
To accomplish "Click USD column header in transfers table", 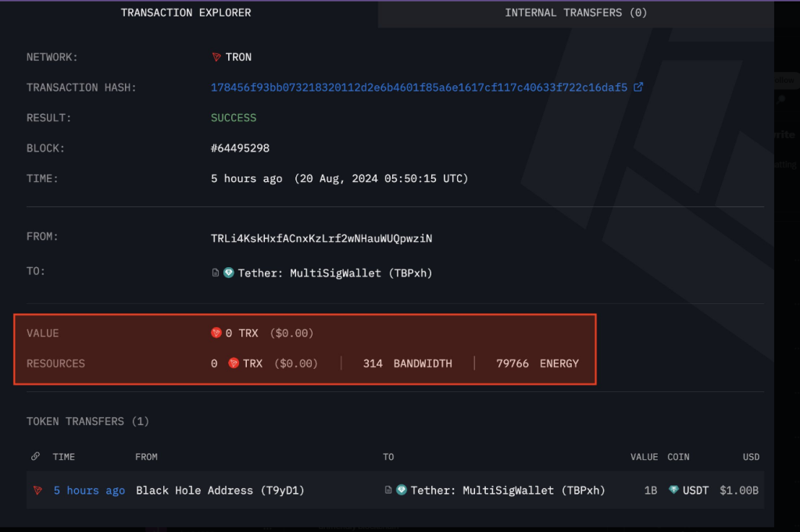I will pos(751,457).
